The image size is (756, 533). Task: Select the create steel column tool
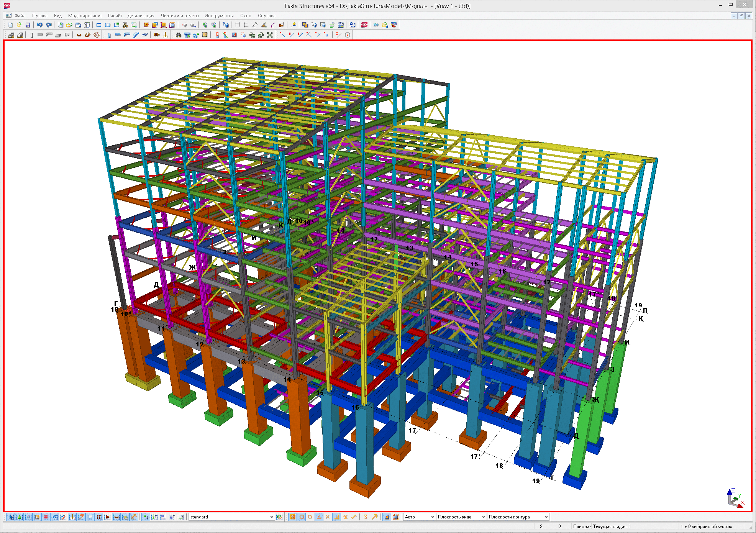point(110,35)
